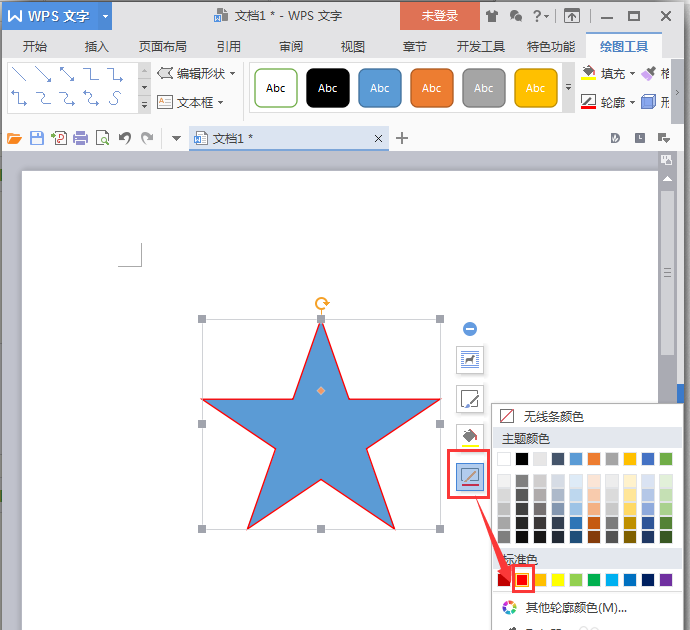Image resolution: width=690 pixels, height=630 pixels.
Task: Pick the red standard color swatch
Action: pos(521,580)
